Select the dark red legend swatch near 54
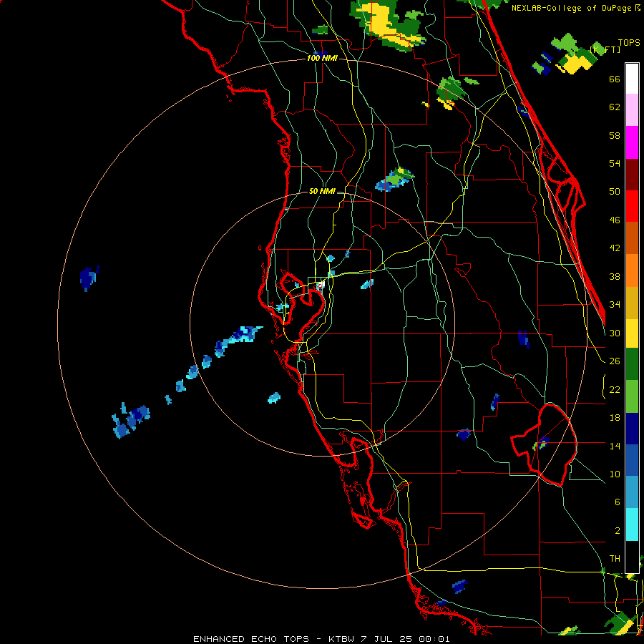This screenshot has width=644, height=644. tap(632, 175)
